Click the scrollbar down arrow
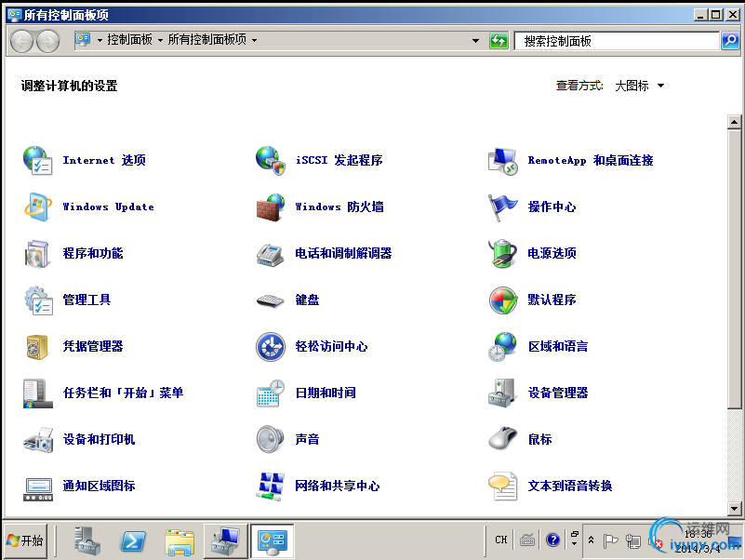Image resolution: width=745 pixels, height=560 pixels. tap(734, 508)
